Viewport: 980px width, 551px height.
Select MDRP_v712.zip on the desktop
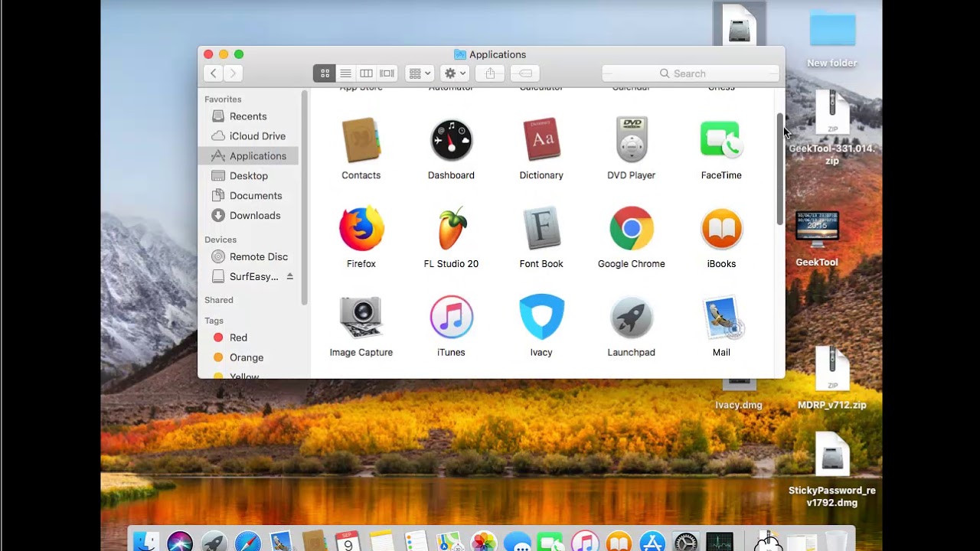click(832, 378)
